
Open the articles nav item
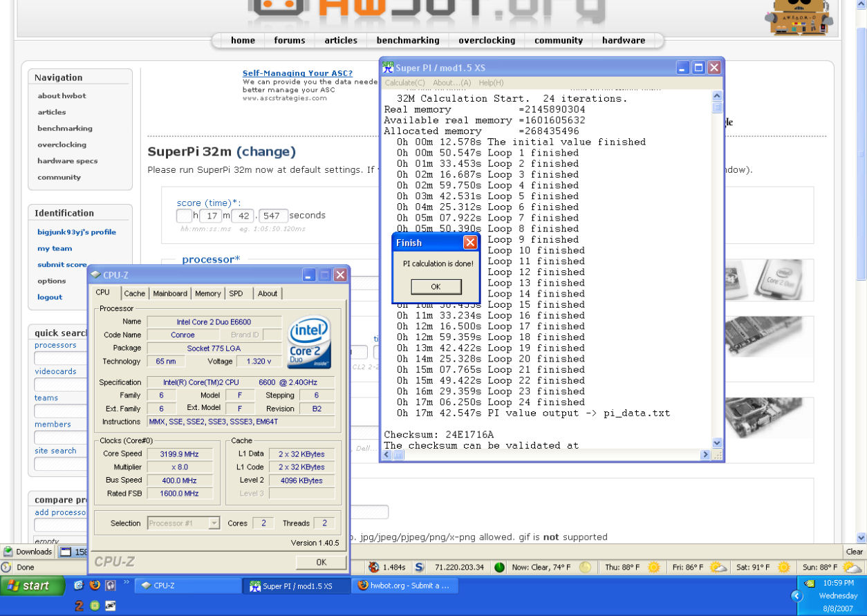click(x=341, y=40)
